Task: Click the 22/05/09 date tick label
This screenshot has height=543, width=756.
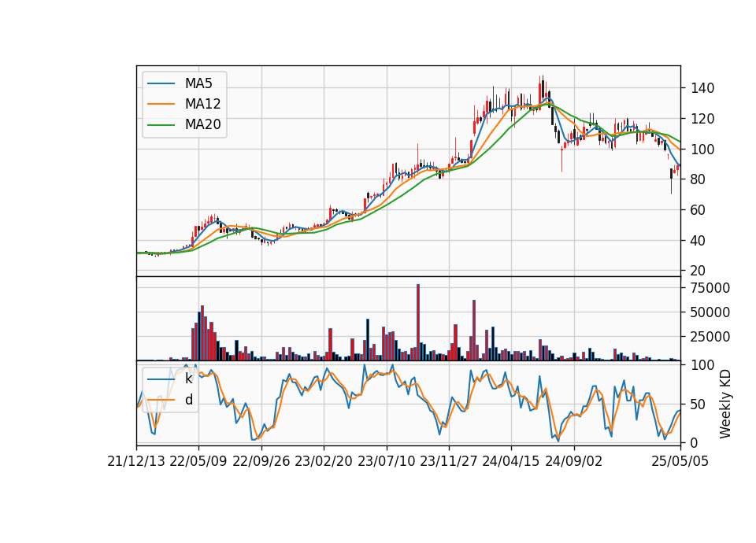Action: 198,461
